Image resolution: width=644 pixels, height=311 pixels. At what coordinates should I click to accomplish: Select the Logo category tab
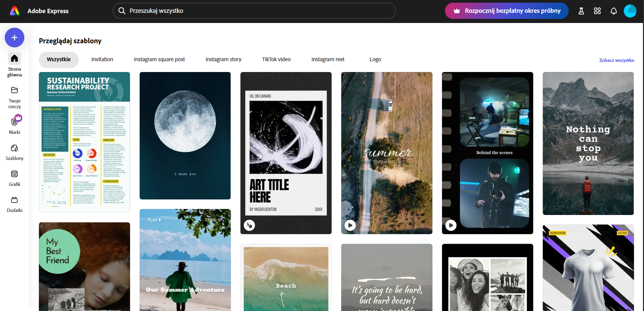click(x=375, y=59)
